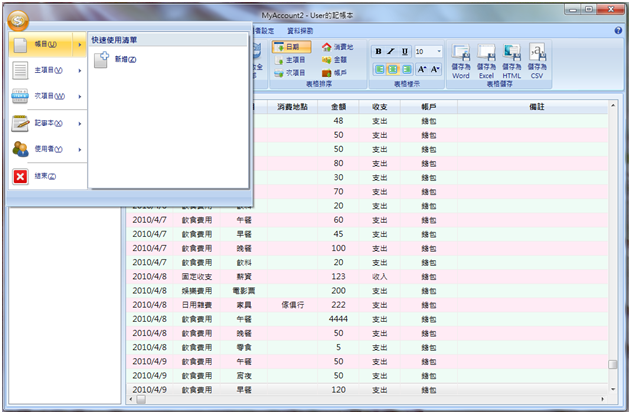Select the amount cell 120 in last row

point(338,390)
